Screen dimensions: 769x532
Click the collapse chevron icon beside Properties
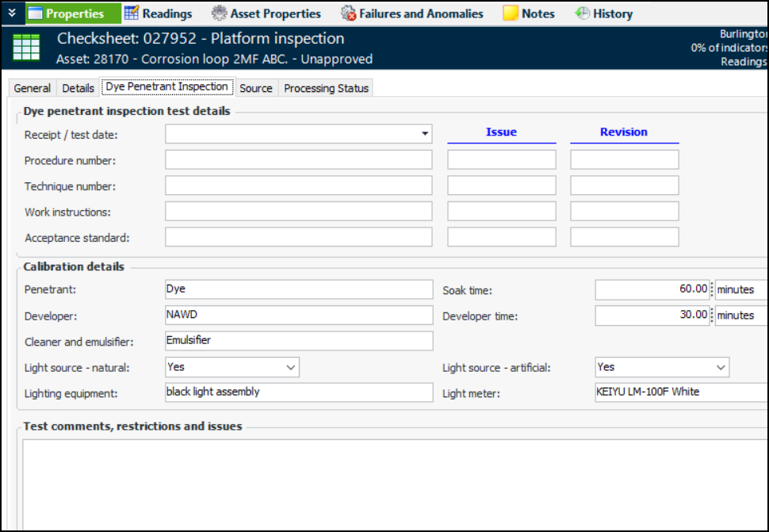coord(12,13)
